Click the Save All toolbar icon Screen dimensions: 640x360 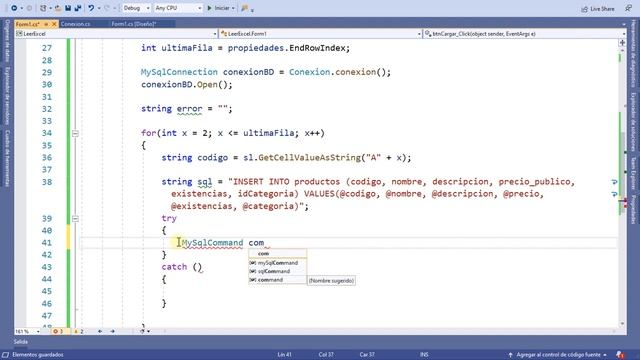(78, 8)
